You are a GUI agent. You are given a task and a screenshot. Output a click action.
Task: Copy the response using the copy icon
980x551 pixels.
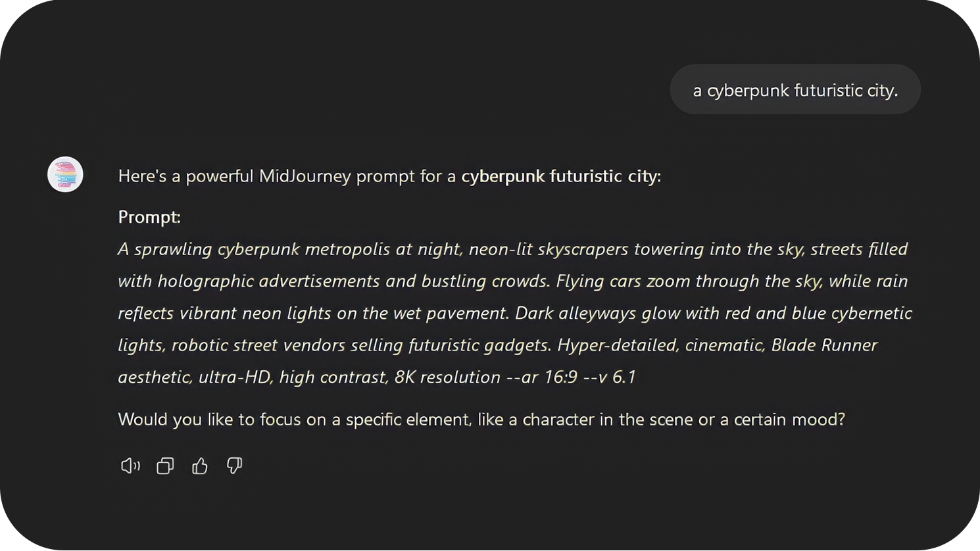(165, 466)
